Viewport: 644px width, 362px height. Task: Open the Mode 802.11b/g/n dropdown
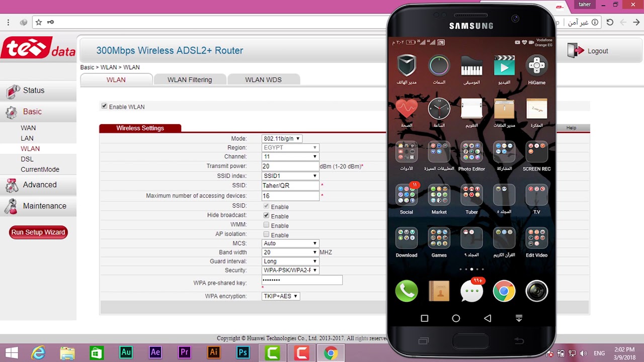pos(282,138)
